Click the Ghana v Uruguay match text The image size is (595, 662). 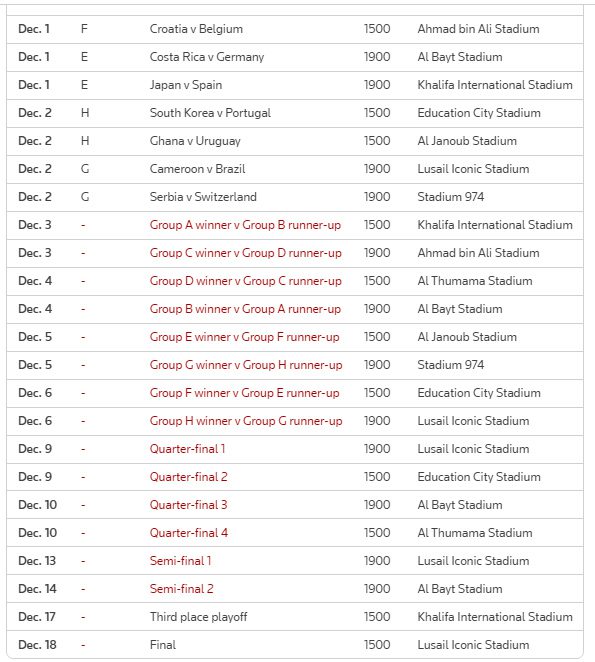(x=195, y=141)
